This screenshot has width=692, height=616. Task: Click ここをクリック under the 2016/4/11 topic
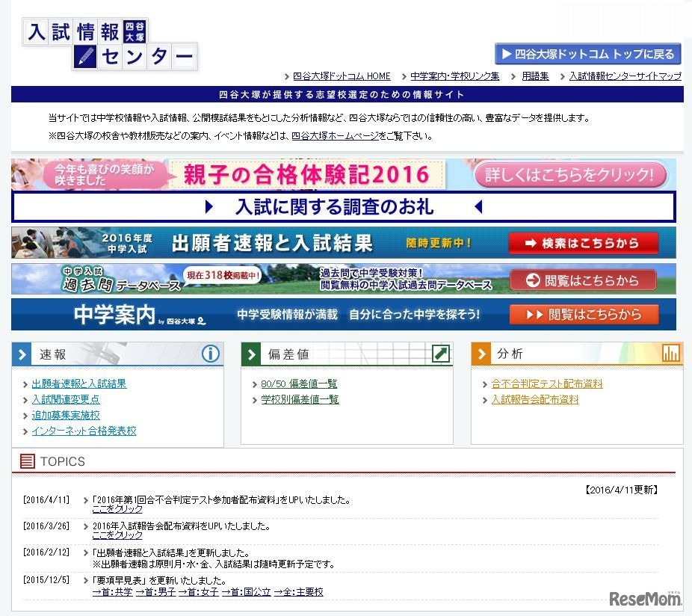[117, 508]
